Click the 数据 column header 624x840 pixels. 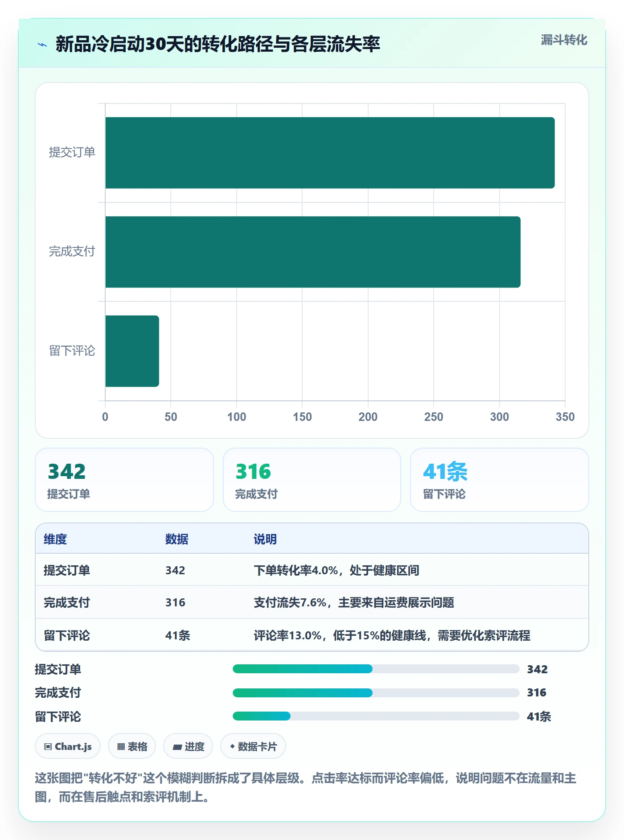[x=177, y=539]
